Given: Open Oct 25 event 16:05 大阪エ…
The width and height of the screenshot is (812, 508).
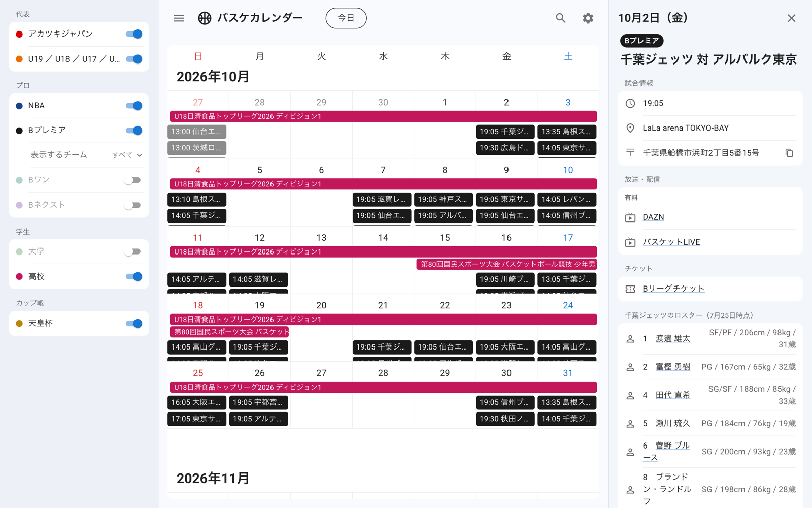Looking at the screenshot, I should 197,402.
